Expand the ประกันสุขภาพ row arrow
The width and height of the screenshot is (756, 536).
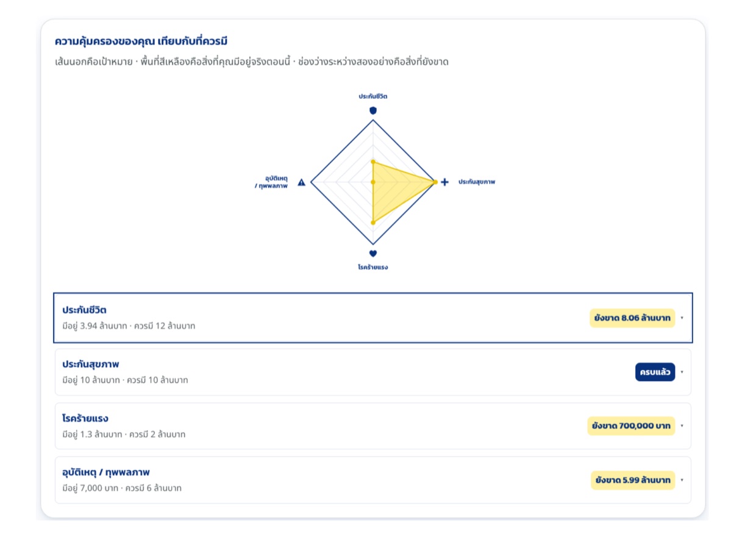(x=682, y=372)
